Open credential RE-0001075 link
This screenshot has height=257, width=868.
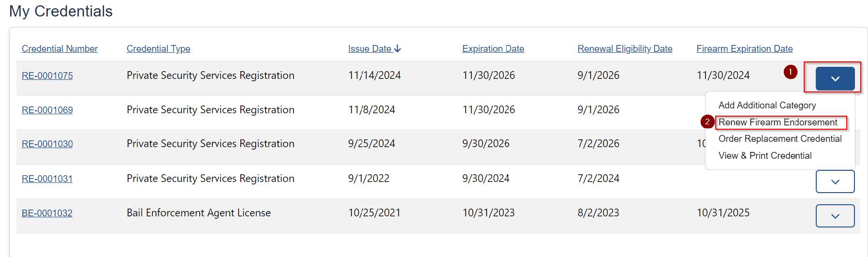[x=47, y=76]
